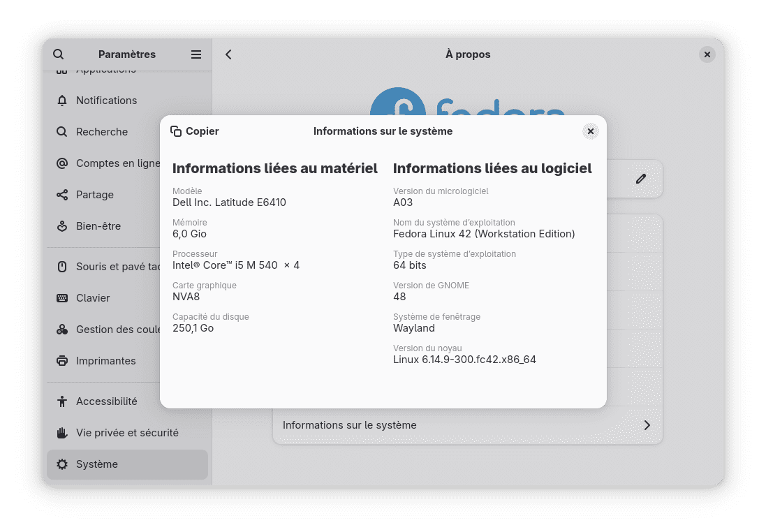
Task: Click the OS type value "64 bits"
Action: [410, 265]
